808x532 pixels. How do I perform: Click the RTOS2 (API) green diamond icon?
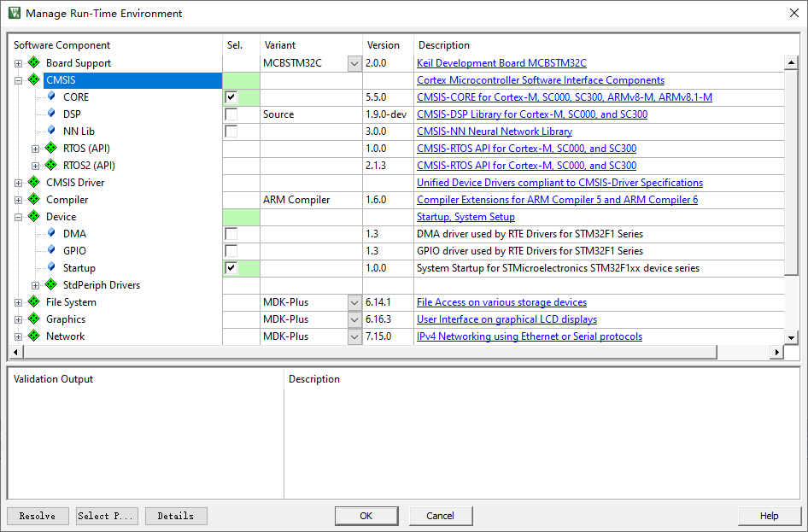51,166
